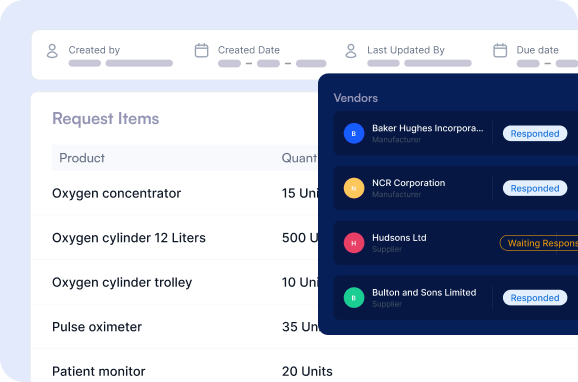The width and height of the screenshot is (578, 382).
Task: Open the Bulton and Sons Limited vendor
Action: coord(424,292)
